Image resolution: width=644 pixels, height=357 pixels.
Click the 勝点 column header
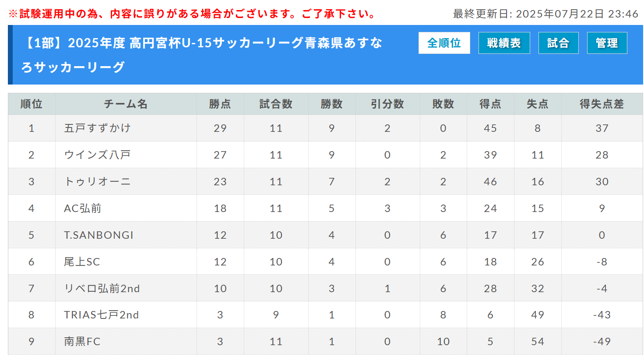(x=220, y=104)
